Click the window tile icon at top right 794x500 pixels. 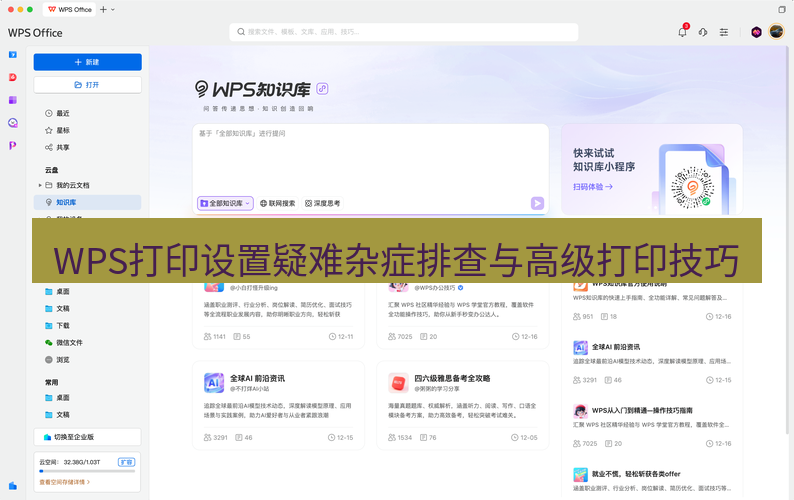coord(782,9)
